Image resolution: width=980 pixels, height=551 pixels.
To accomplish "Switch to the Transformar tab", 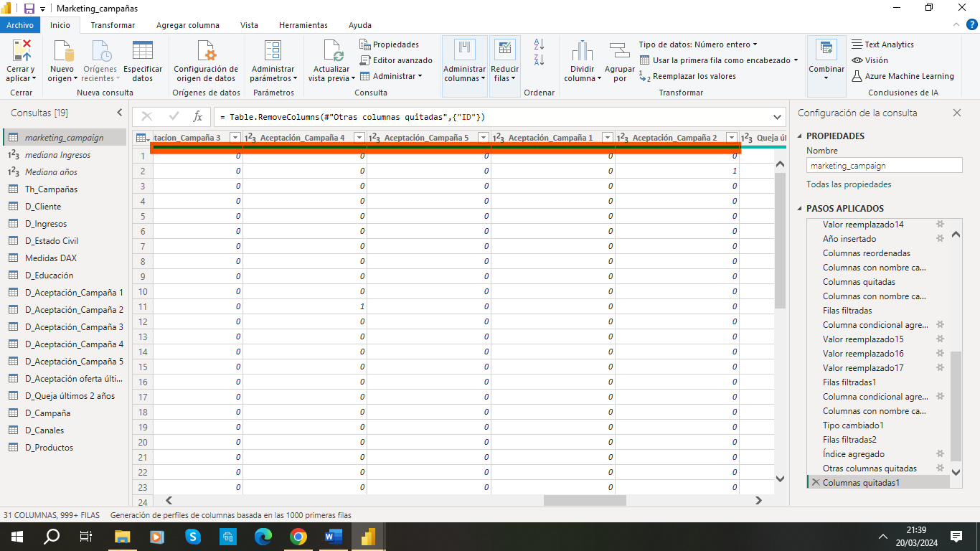I will pyautogui.click(x=113, y=25).
